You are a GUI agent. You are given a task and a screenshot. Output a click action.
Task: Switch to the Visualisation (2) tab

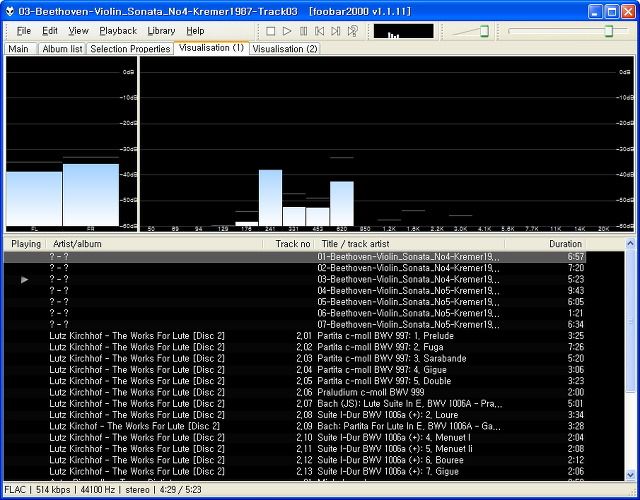(285, 49)
